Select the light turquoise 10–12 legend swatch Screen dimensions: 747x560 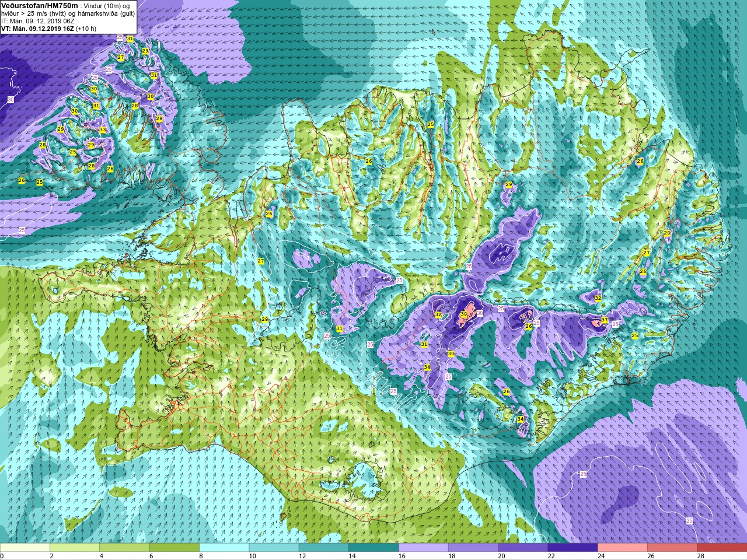pos(274,548)
